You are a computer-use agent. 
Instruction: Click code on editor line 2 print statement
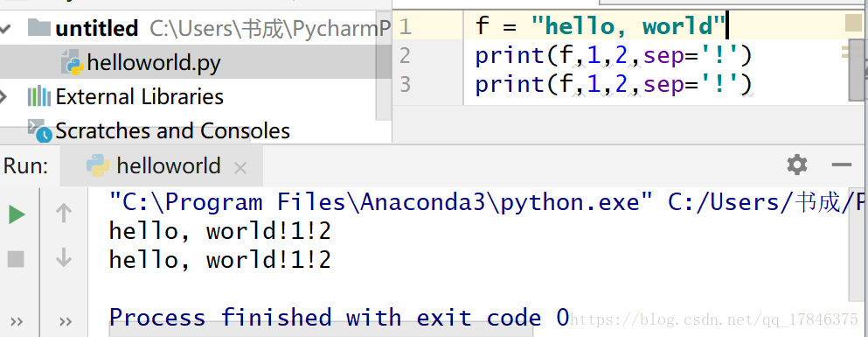(x=614, y=56)
